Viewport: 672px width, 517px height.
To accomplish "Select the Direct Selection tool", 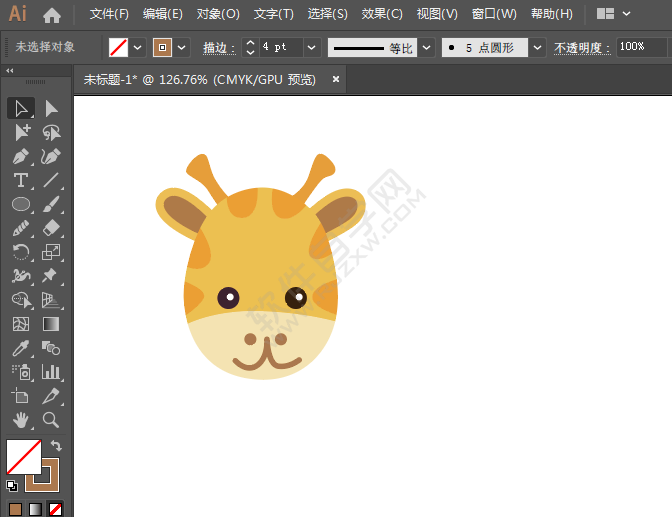I will (x=51, y=108).
